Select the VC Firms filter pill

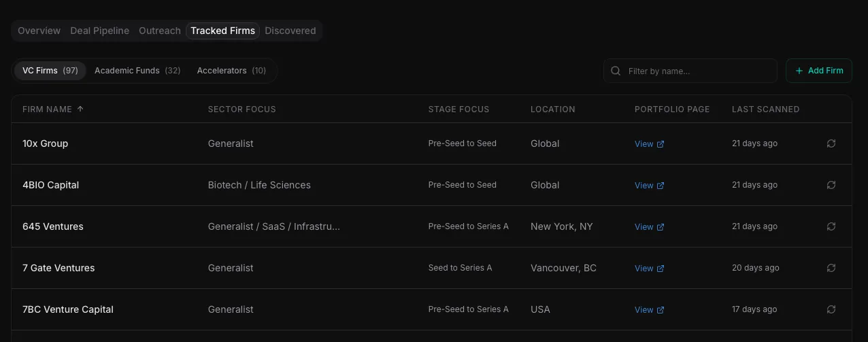(50, 71)
